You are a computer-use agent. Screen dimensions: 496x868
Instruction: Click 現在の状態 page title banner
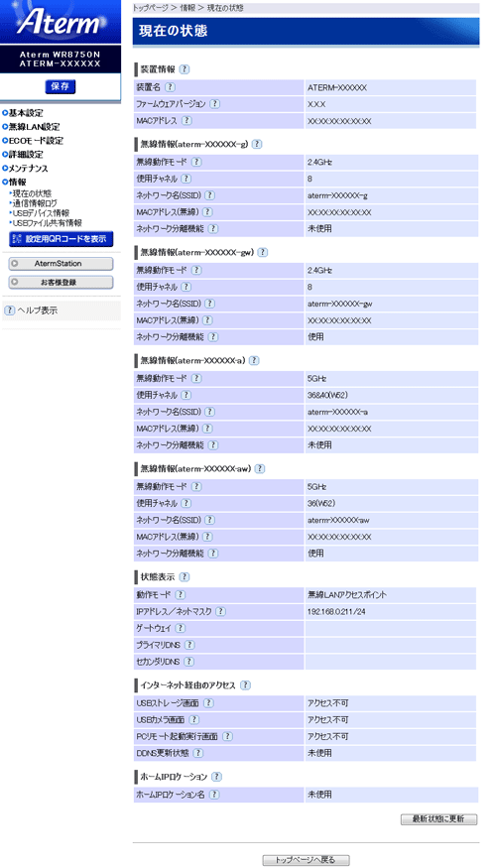click(307, 31)
